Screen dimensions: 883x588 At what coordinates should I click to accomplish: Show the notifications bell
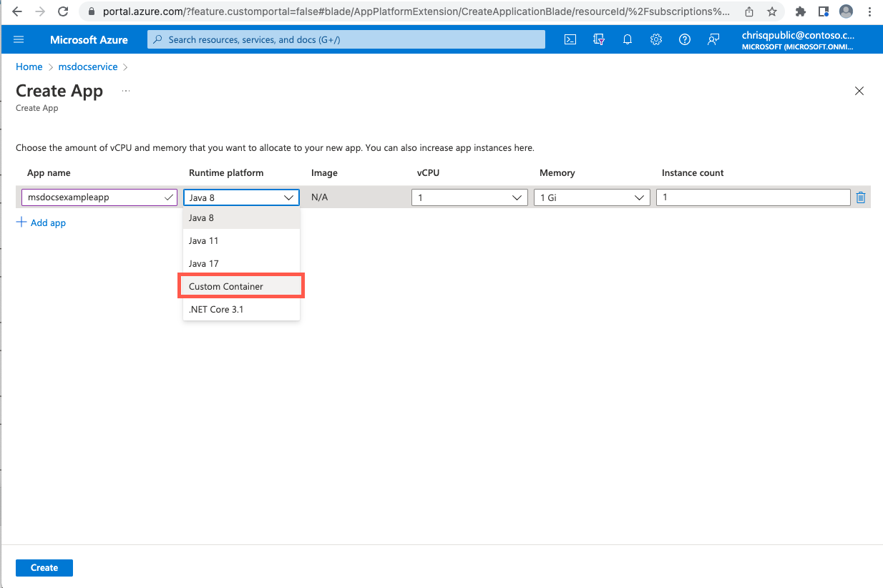pos(628,39)
